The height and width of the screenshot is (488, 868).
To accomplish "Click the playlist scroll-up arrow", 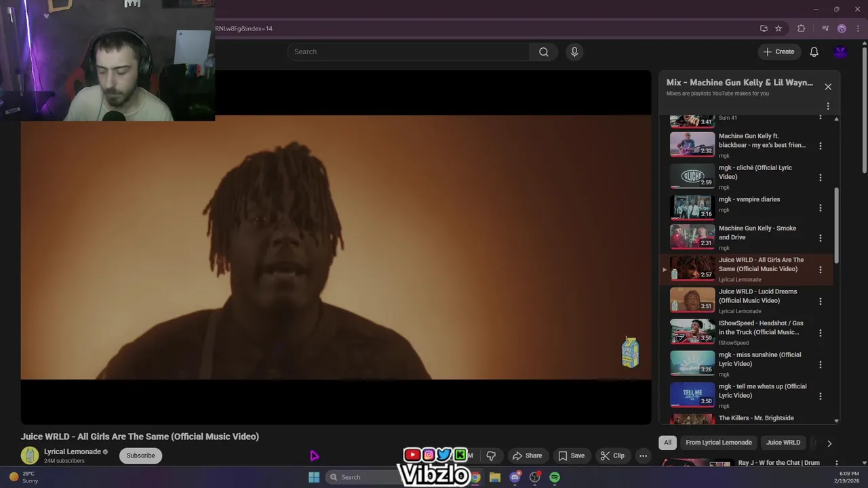I will [x=836, y=119].
